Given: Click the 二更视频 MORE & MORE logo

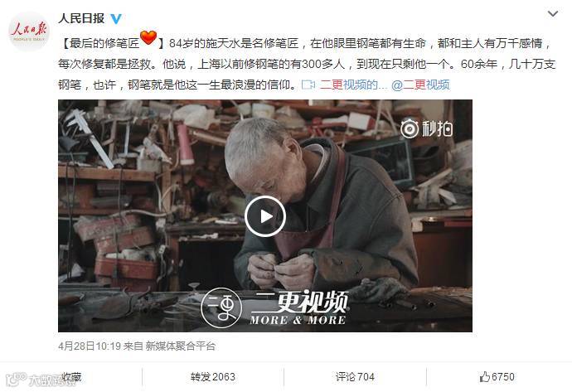Looking at the screenshot, I should point(274,308).
